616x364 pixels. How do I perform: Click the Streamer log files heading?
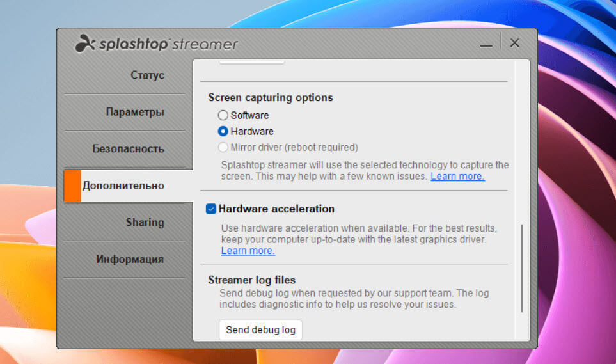(252, 280)
